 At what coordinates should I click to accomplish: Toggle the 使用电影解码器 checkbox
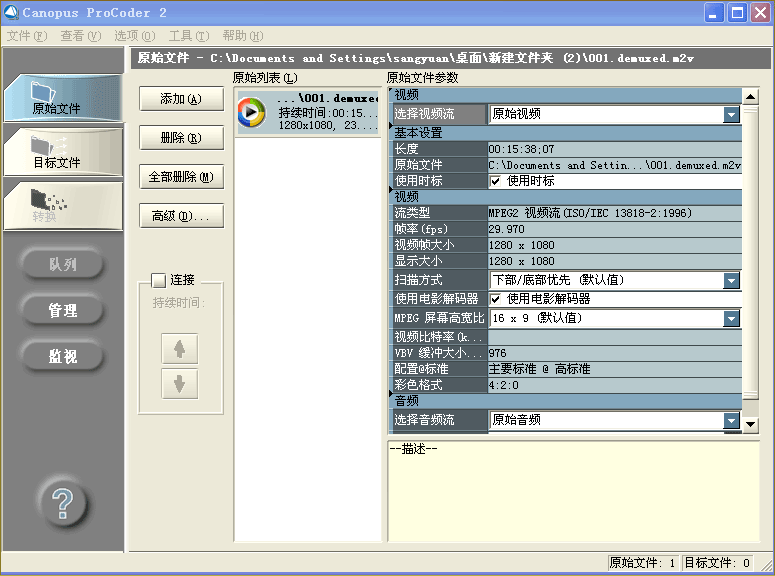coord(495,299)
